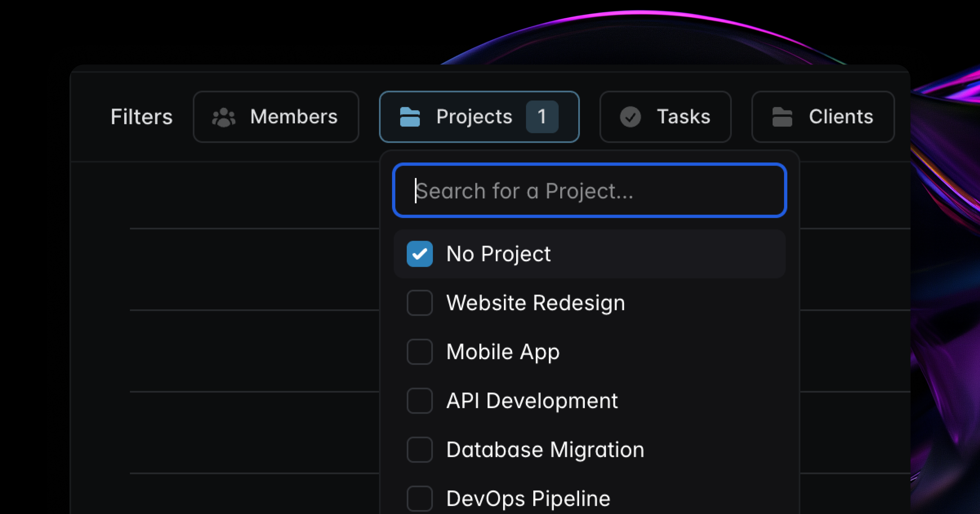Select the Mobile App label text
This screenshot has height=514, width=980.
(x=503, y=352)
